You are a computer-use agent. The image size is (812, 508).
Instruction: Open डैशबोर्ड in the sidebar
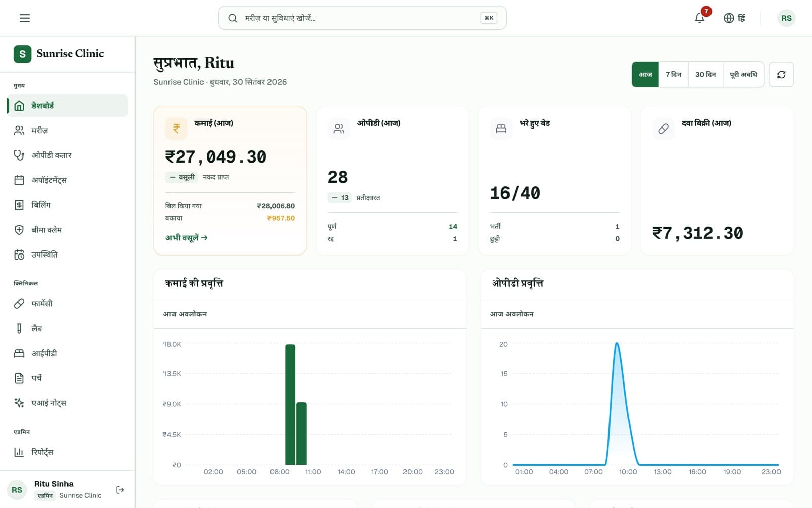pos(67,106)
